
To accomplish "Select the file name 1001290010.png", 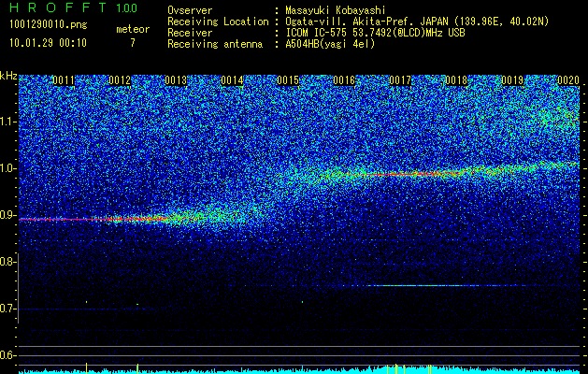I will [x=49, y=25].
